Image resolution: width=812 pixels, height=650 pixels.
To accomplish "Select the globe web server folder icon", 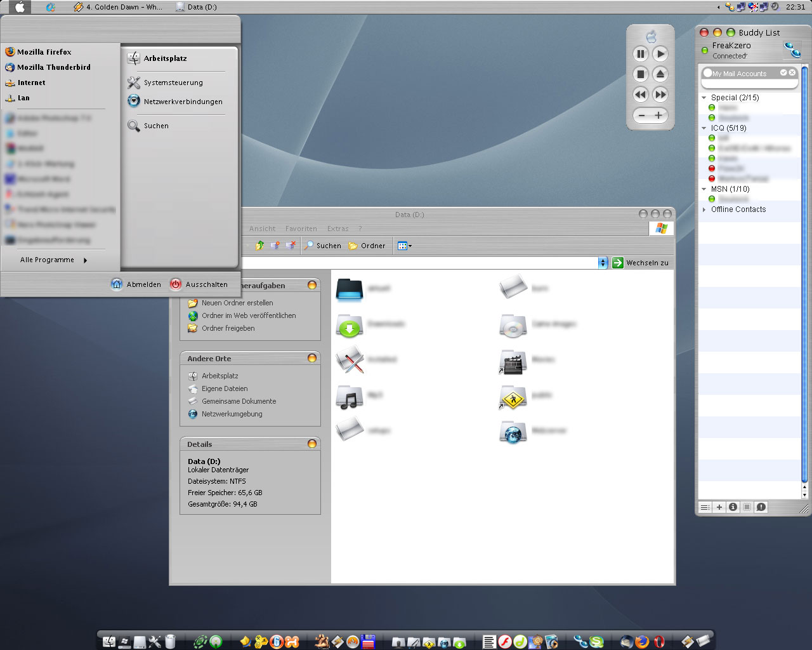I will [x=513, y=432].
